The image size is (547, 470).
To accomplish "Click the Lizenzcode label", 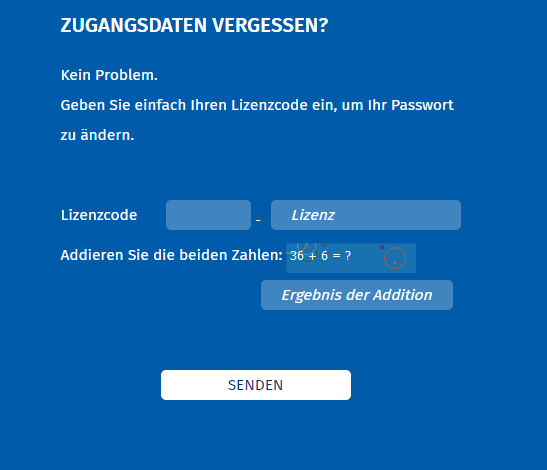I will pyautogui.click(x=99, y=215).
